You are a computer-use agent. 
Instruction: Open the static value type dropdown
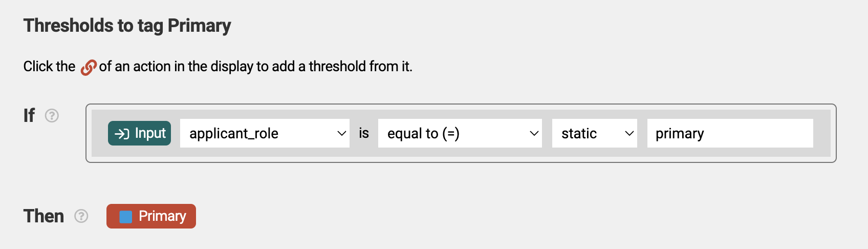tap(595, 133)
